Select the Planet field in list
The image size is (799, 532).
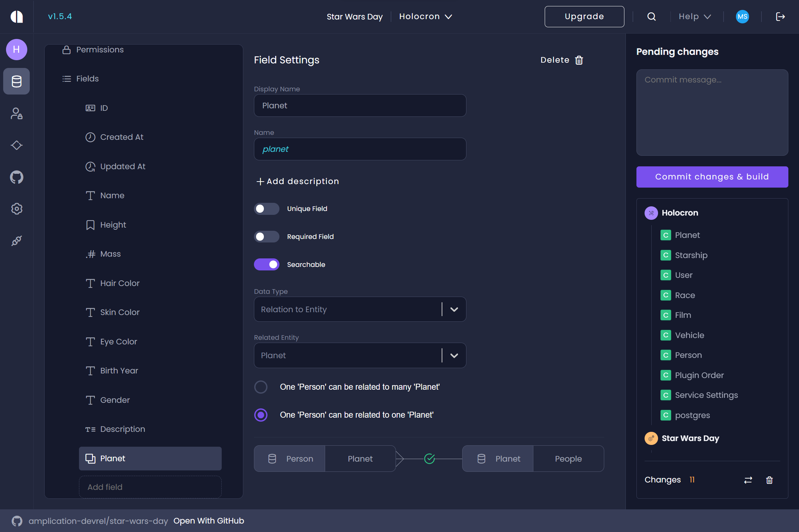click(150, 458)
